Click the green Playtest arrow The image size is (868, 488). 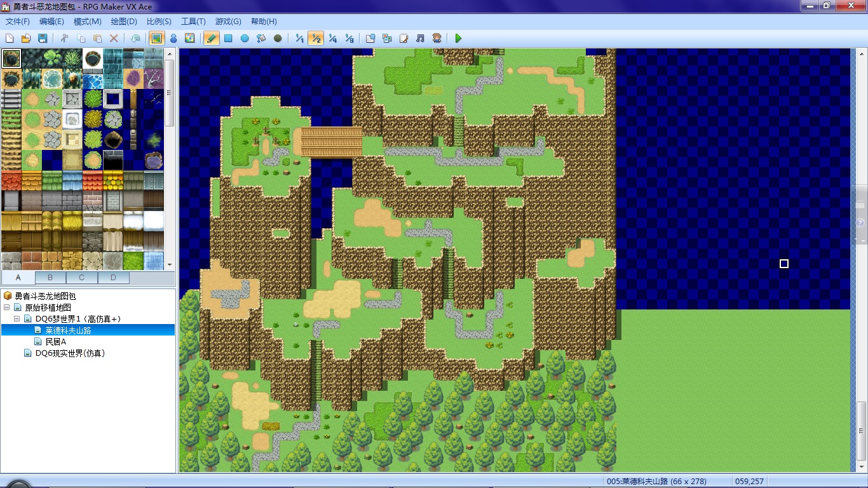point(458,38)
